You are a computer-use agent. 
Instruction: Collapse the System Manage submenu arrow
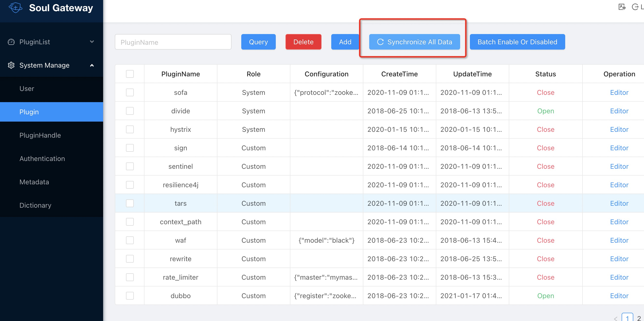coord(92,65)
